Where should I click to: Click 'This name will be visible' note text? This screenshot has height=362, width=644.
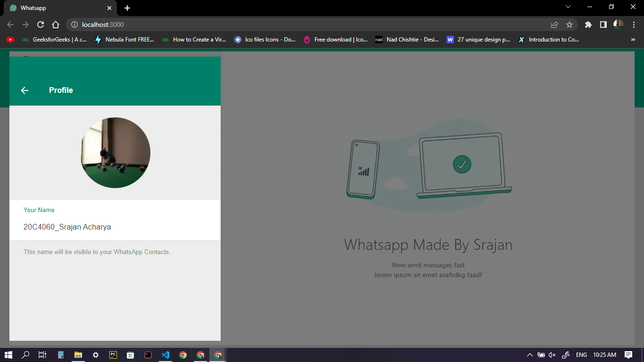[97, 252]
